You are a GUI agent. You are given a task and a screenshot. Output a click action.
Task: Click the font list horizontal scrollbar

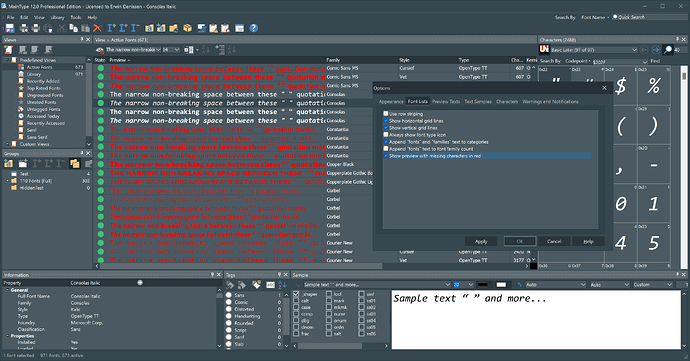pyautogui.click(x=241, y=266)
